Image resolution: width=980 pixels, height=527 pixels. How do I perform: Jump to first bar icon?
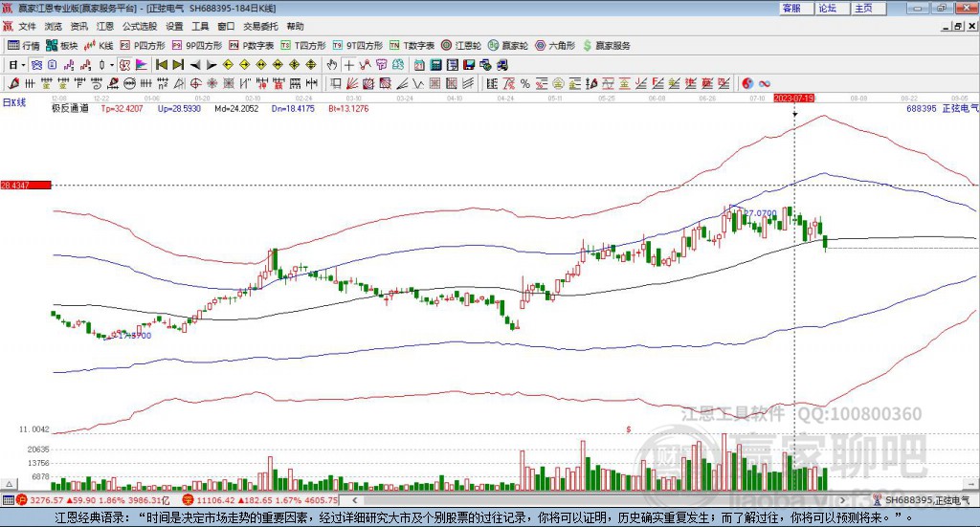click(x=161, y=65)
